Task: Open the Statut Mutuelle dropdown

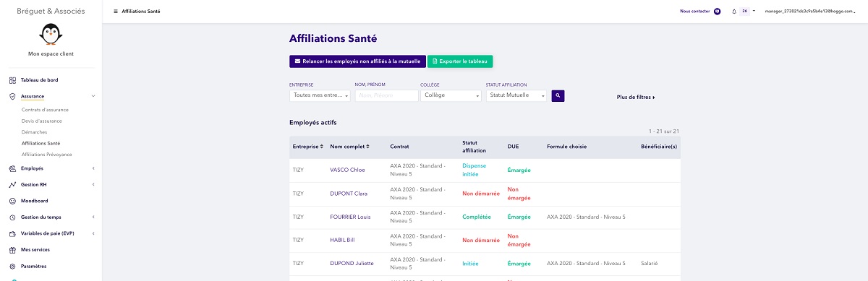Action: [x=516, y=95]
